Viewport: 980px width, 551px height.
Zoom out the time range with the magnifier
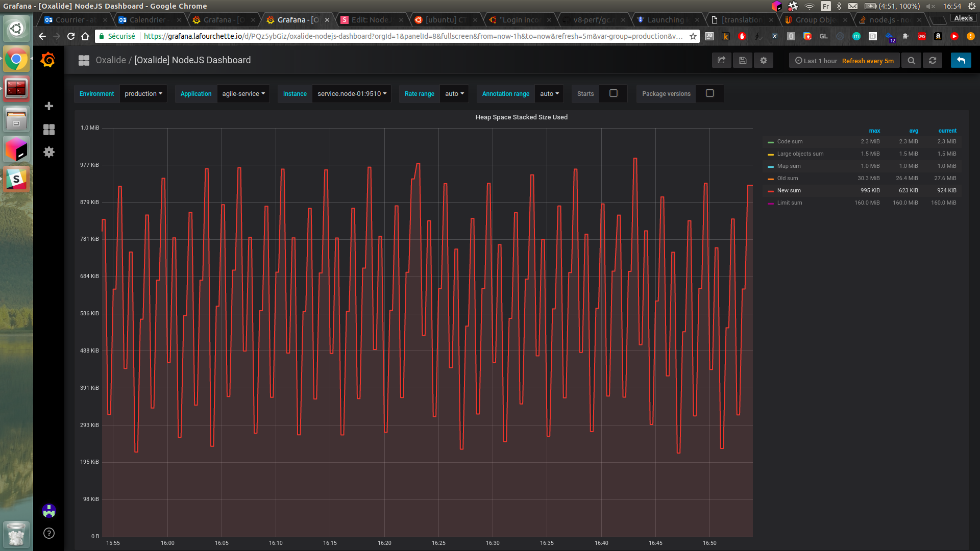pyautogui.click(x=911, y=60)
